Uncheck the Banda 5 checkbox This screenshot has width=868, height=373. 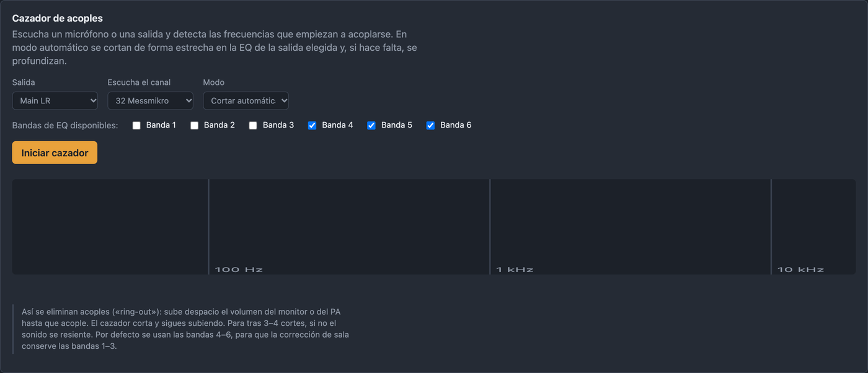click(x=371, y=125)
